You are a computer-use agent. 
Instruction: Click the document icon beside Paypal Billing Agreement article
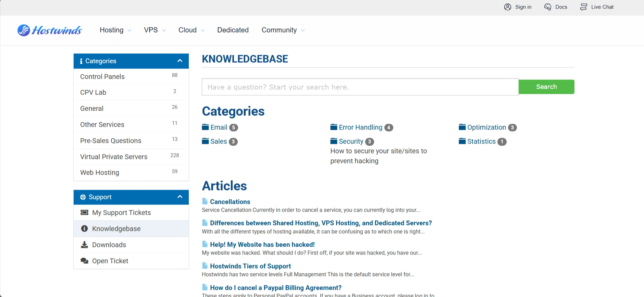[x=205, y=287]
